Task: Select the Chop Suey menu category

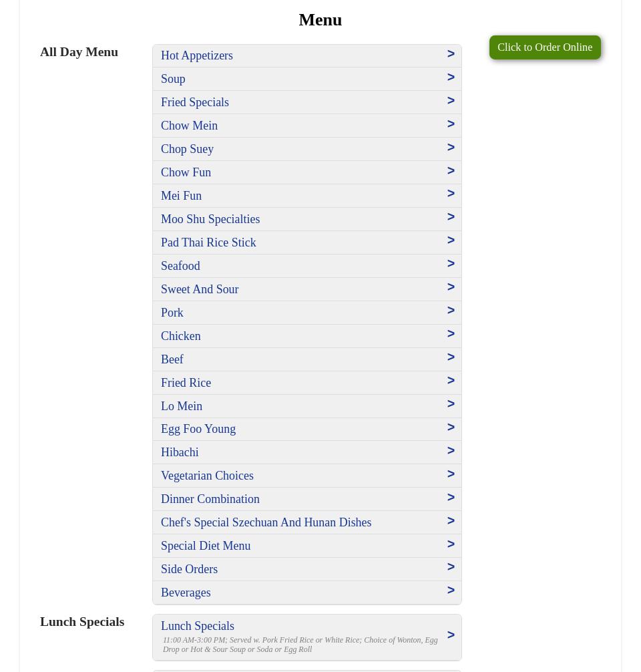Action: tap(187, 149)
